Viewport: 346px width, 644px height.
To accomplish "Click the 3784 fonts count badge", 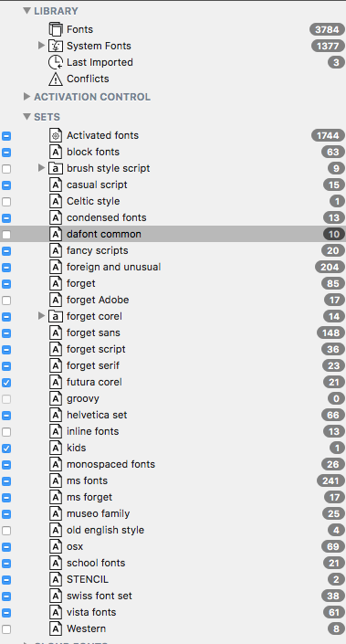I will click(x=327, y=29).
